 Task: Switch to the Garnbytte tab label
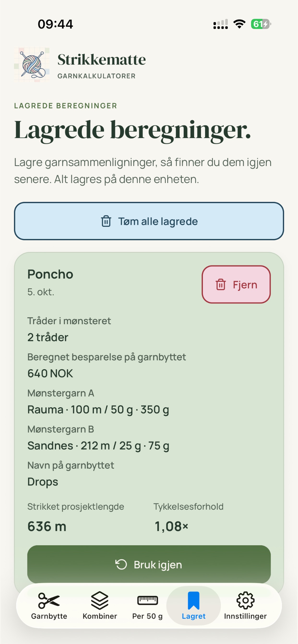tap(49, 616)
